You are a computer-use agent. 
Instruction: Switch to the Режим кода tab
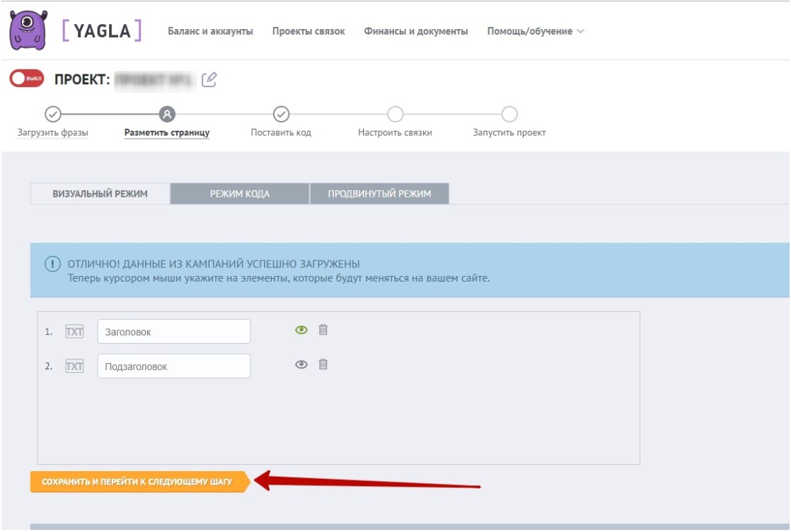[240, 194]
